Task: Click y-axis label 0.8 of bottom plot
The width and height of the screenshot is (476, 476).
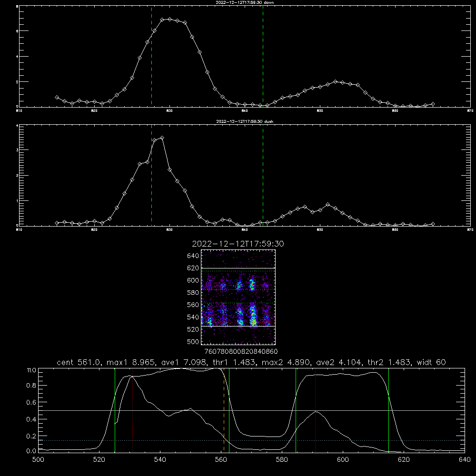Action: point(31,386)
